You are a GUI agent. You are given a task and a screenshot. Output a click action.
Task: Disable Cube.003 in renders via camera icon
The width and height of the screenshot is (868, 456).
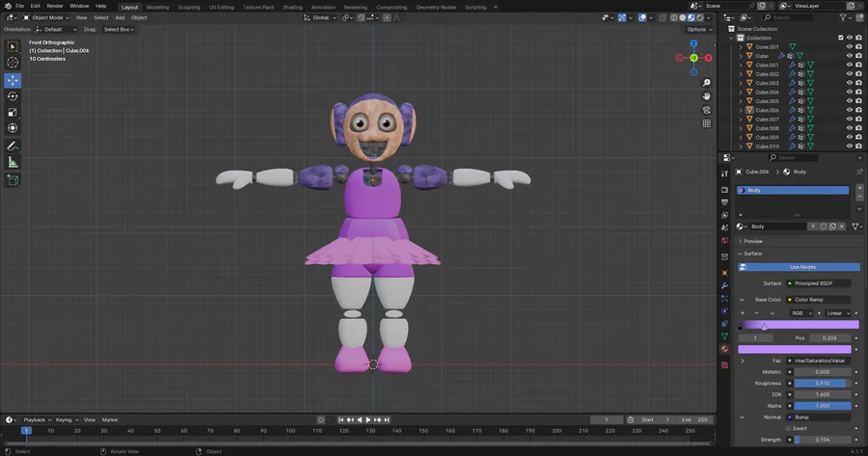[x=858, y=83]
